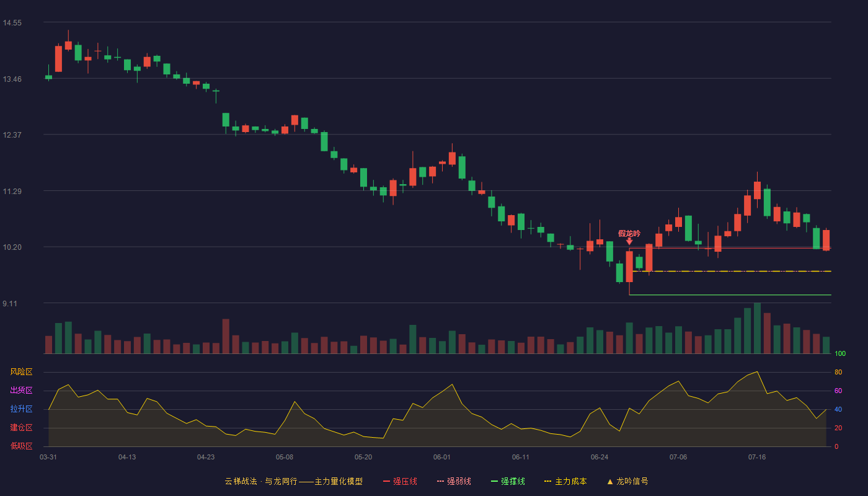Click the tallest volume bar
The height and width of the screenshot is (496, 868).
(757, 328)
